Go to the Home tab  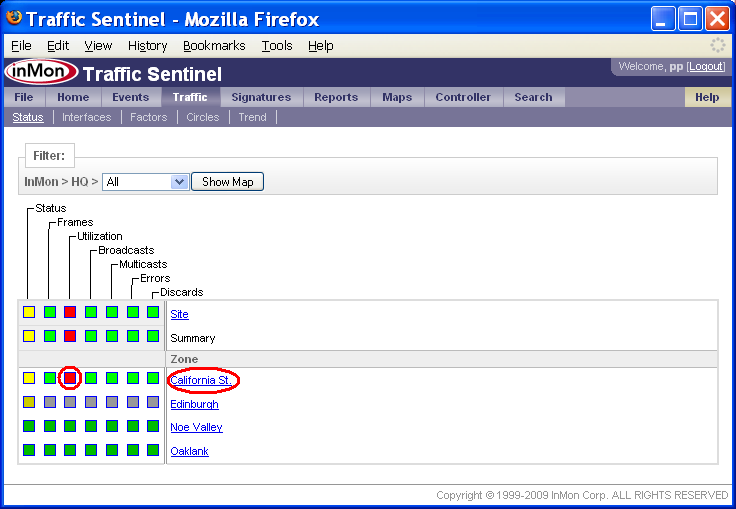pos(73,97)
